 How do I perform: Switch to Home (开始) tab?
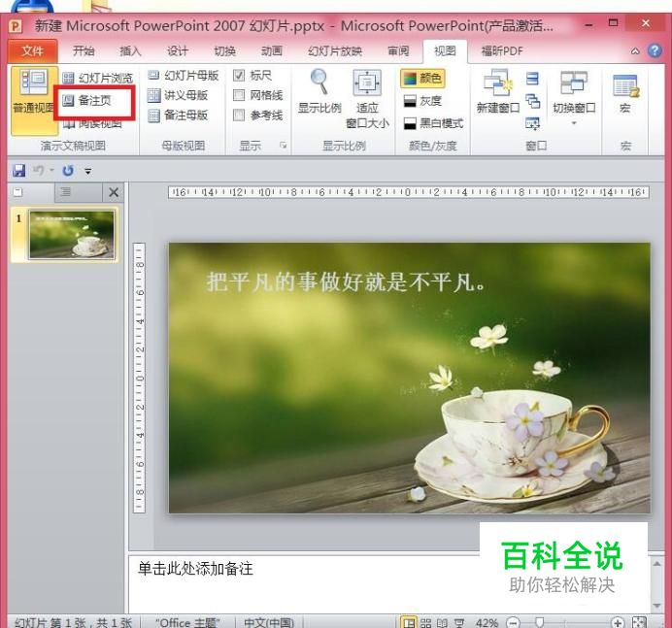tap(84, 51)
